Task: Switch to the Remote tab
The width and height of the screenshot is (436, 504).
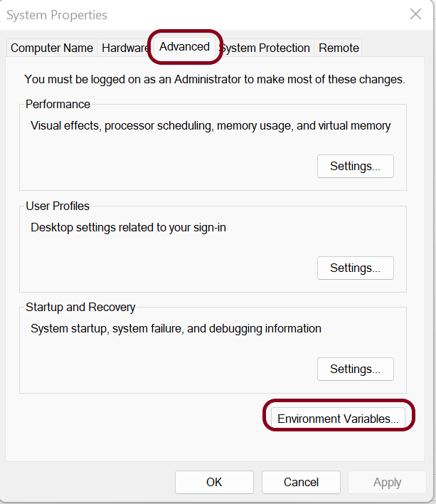Action: (339, 48)
